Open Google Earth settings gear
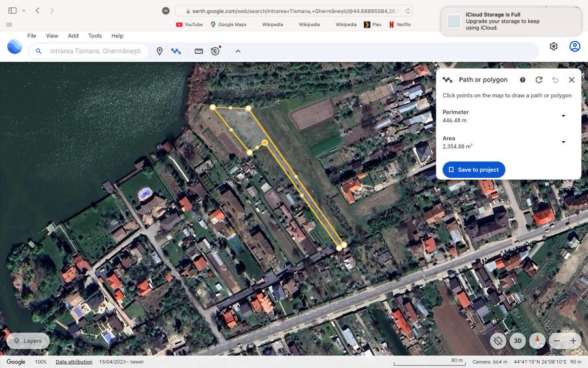The height and width of the screenshot is (368, 588). pyautogui.click(x=553, y=46)
